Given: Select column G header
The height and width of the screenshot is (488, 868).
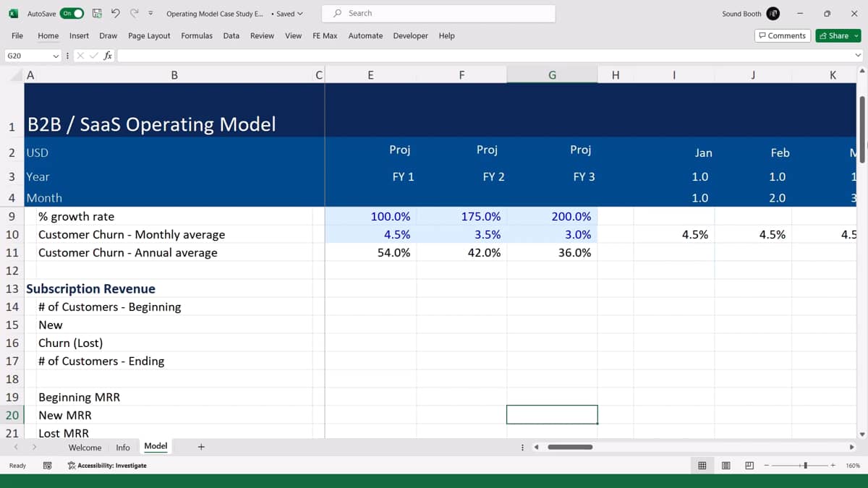Looking at the screenshot, I should (552, 74).
